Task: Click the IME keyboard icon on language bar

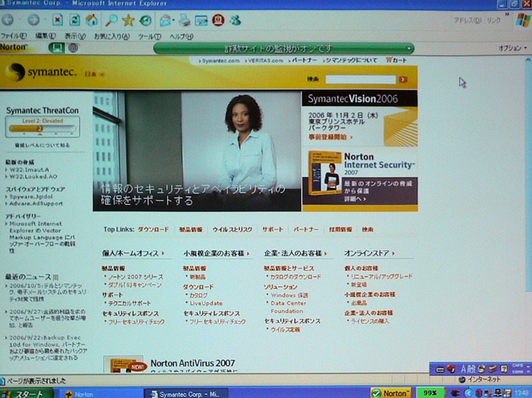Action: pos(440,369)
